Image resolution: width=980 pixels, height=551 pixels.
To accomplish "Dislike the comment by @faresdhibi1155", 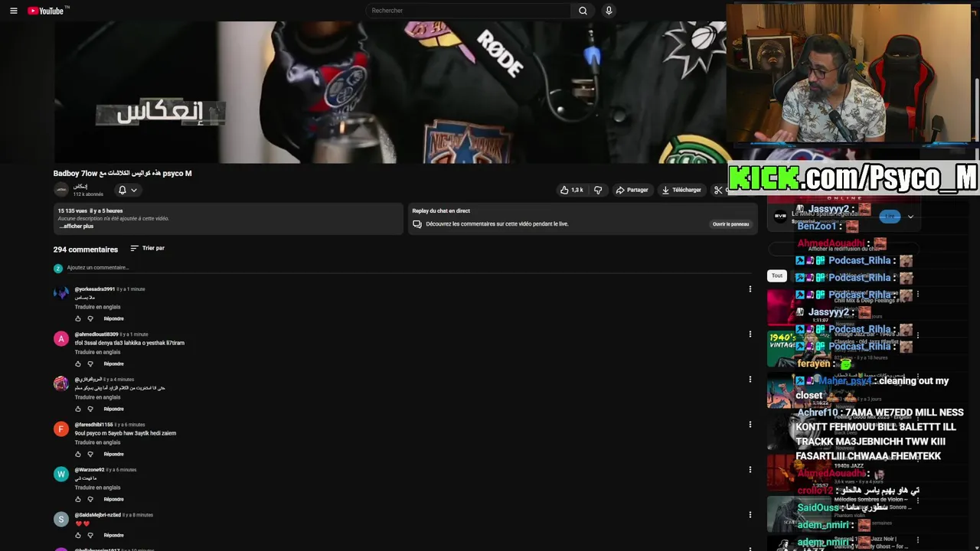I will click(90, 454).
